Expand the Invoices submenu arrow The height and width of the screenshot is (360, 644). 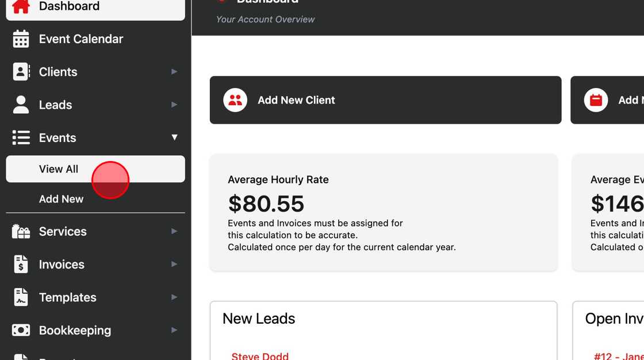tap(174, 265)
